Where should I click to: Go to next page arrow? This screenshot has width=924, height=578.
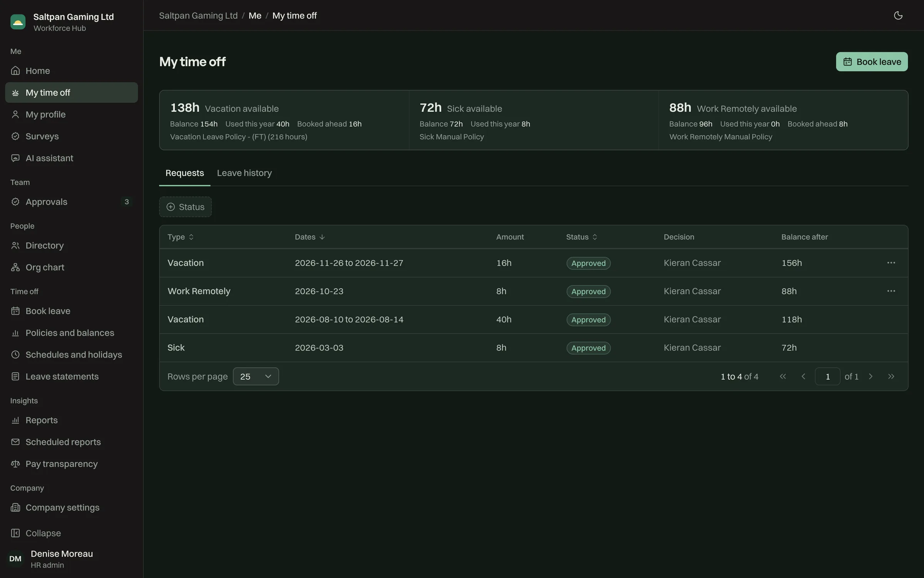coord(870,376)
